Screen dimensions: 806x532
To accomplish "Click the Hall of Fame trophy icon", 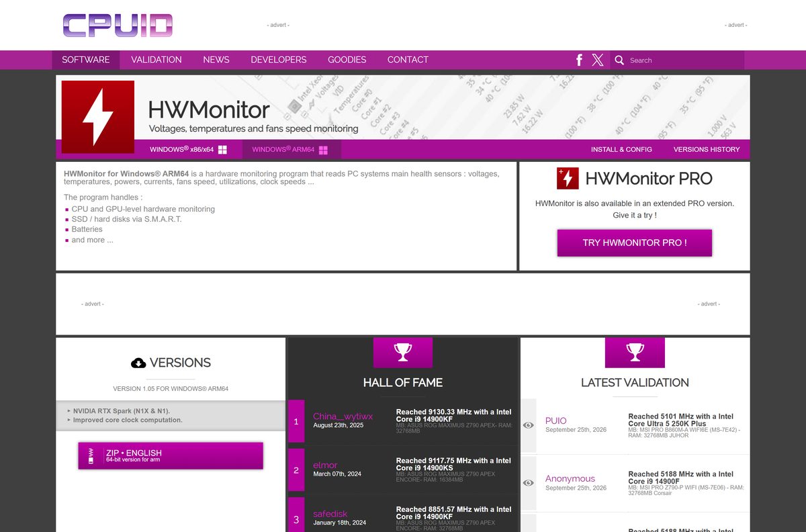I will click(403, 352).
